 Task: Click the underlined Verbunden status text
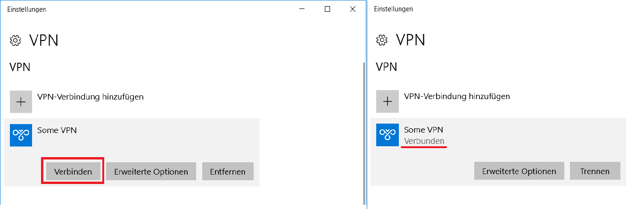point(424,141)
